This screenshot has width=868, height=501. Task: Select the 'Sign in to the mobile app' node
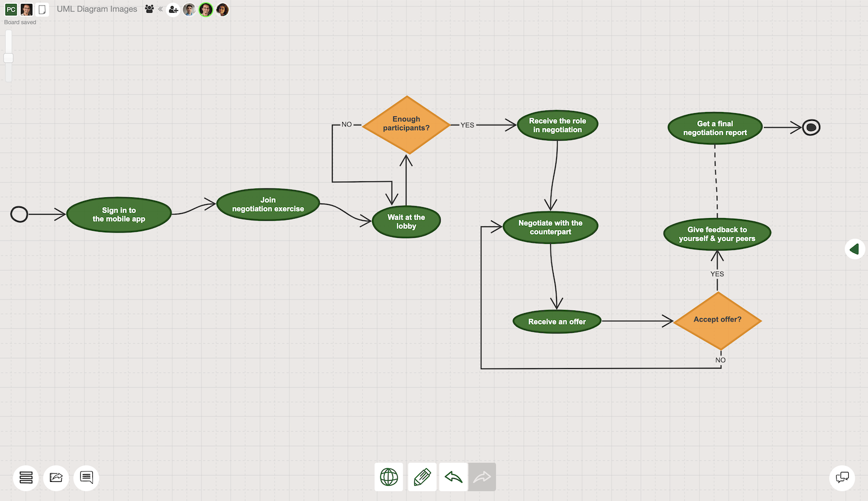pos(119,215)
